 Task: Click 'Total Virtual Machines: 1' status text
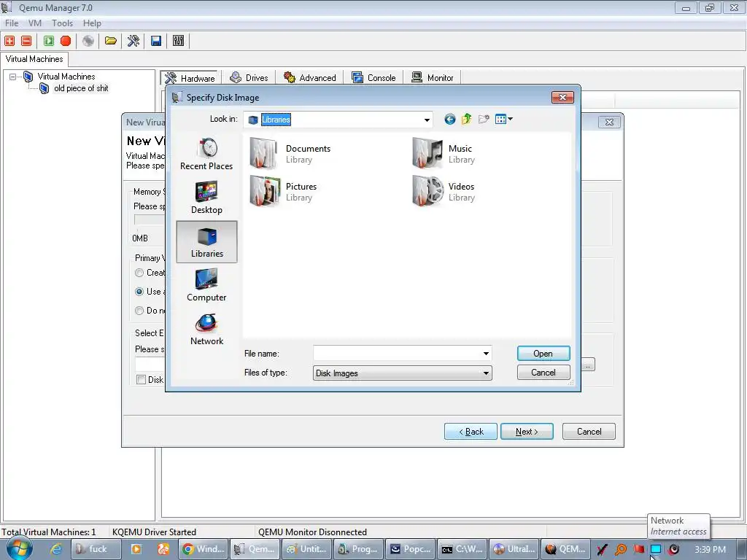[49, 532]
